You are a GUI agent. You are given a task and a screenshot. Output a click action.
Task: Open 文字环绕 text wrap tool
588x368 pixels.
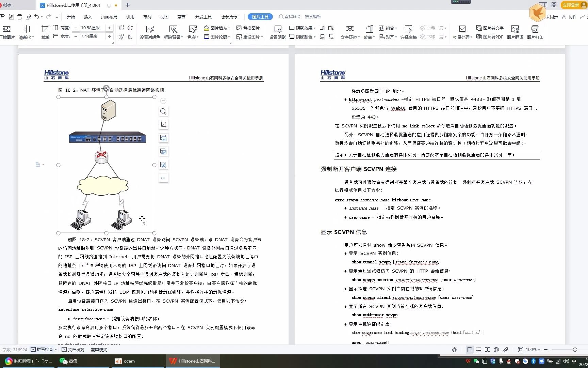click(x=350, y=32)
